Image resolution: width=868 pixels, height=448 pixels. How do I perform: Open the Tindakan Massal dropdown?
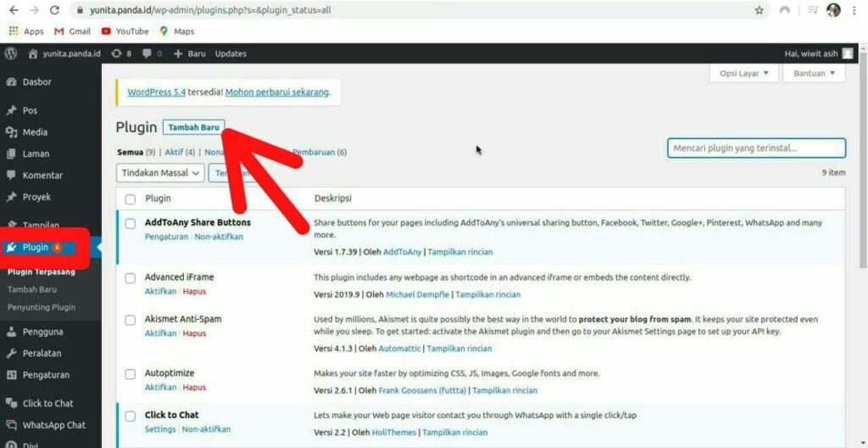click(x=160, y=173)
